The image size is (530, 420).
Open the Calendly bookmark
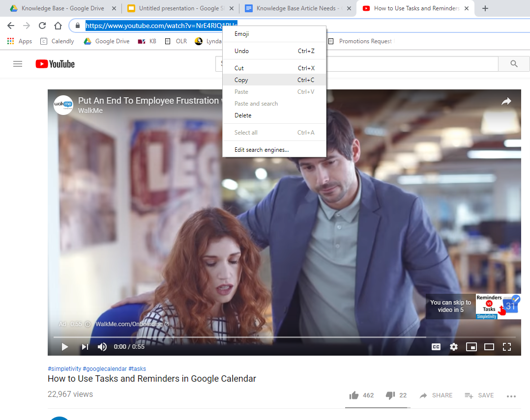57,41
